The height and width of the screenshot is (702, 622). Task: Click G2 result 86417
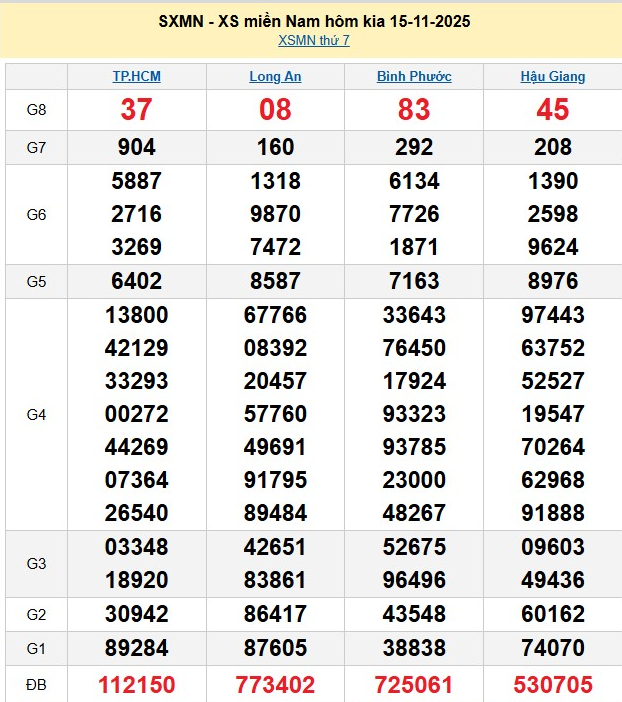click(275, 614)
